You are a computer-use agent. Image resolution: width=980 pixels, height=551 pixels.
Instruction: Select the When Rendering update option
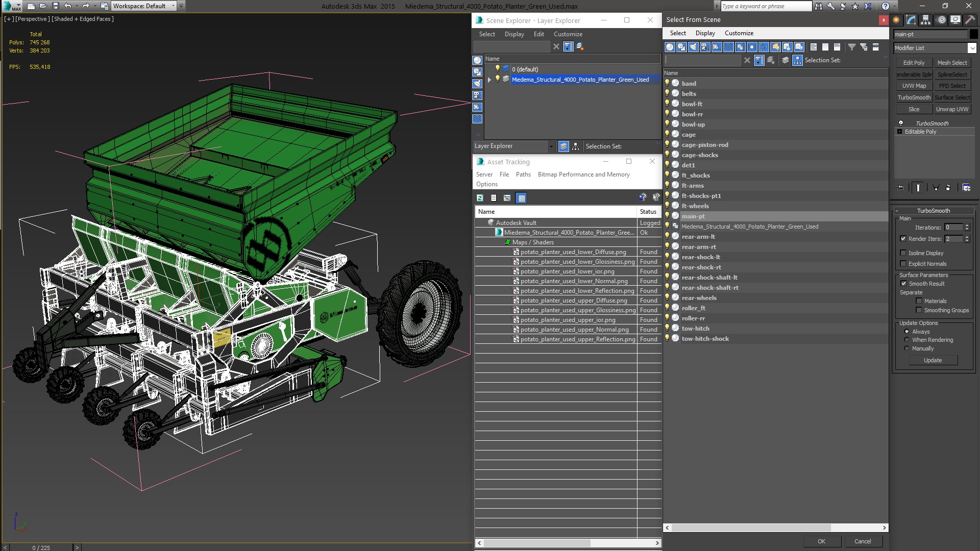907,340
